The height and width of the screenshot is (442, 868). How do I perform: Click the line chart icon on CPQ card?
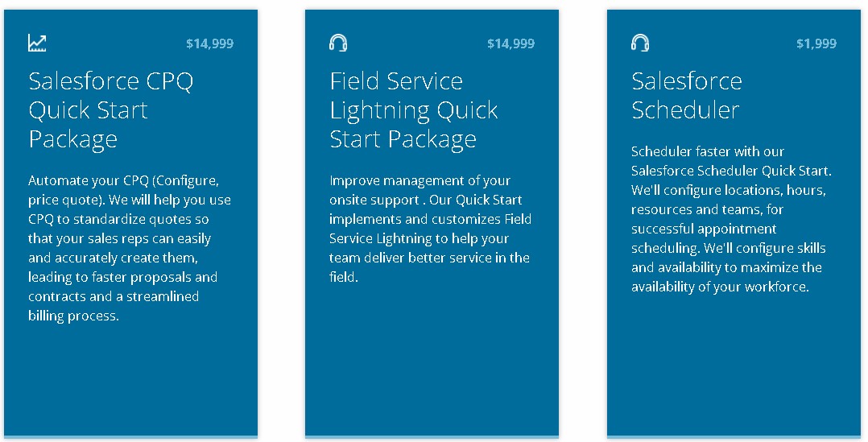coord(37,43)
